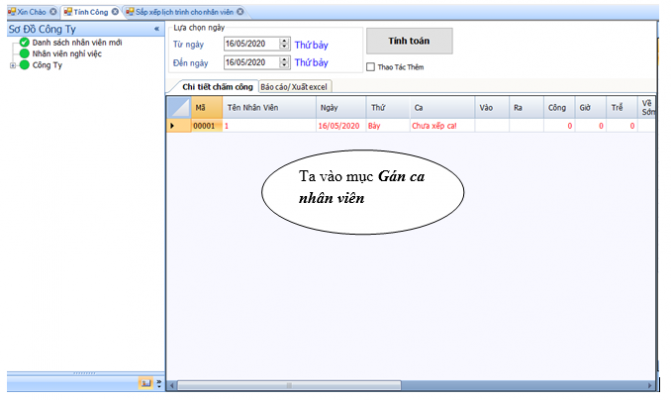
Task: Select Danh sách nhân viên mới in tree
Action: tap(77, 42)
